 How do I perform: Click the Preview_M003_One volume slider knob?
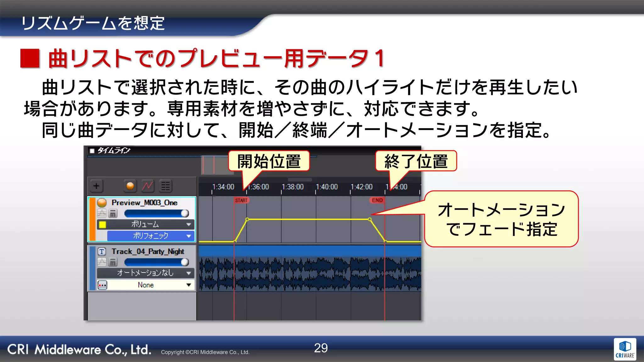pyautogui.click(x=185, y=214)
